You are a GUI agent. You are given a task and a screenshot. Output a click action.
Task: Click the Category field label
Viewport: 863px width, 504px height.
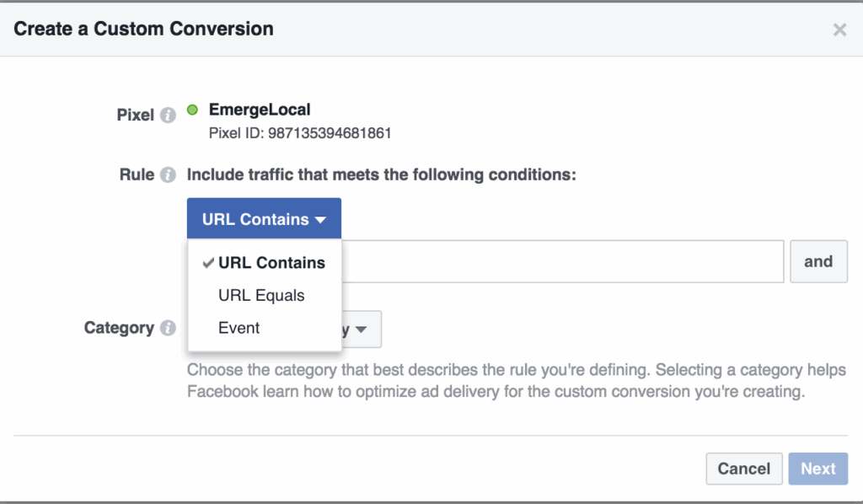(119, 328)
